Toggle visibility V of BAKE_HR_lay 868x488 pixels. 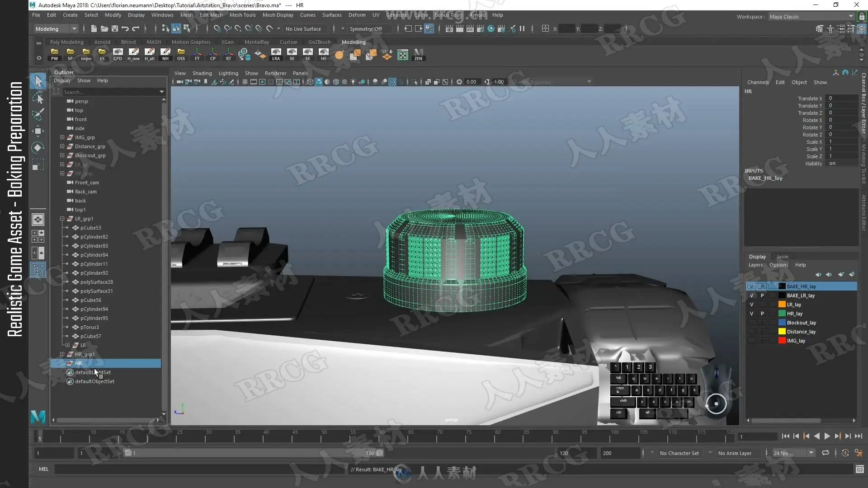pyautogui.click(x=751, y=286)
